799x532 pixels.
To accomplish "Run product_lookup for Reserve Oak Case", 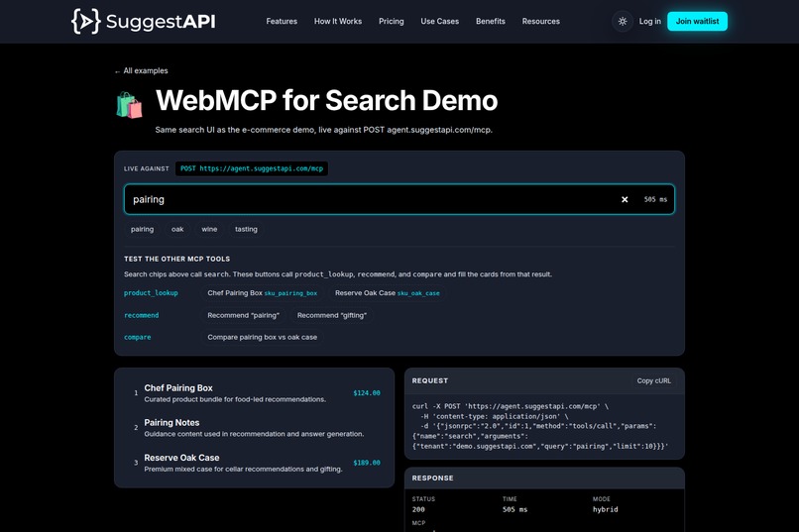I will pos(388,293).
